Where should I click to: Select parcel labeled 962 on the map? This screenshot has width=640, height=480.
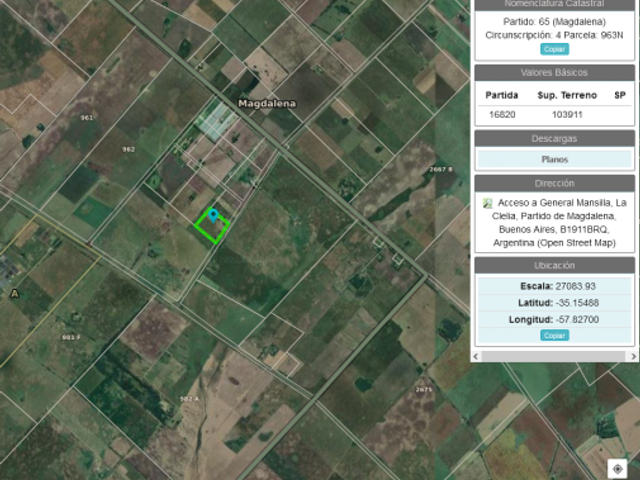129,149
